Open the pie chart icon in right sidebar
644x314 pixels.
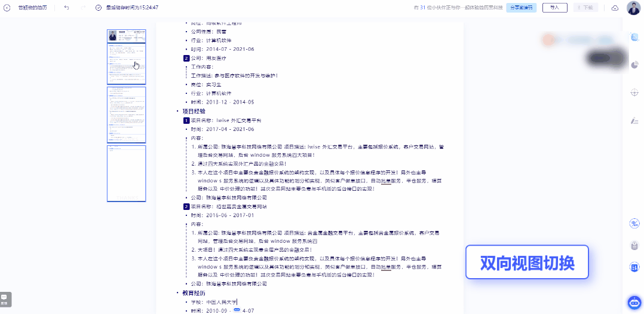tap(634, 65)
